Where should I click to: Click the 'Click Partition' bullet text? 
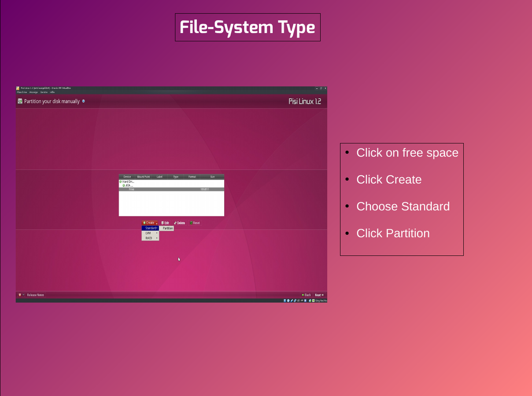click(393, 233)
